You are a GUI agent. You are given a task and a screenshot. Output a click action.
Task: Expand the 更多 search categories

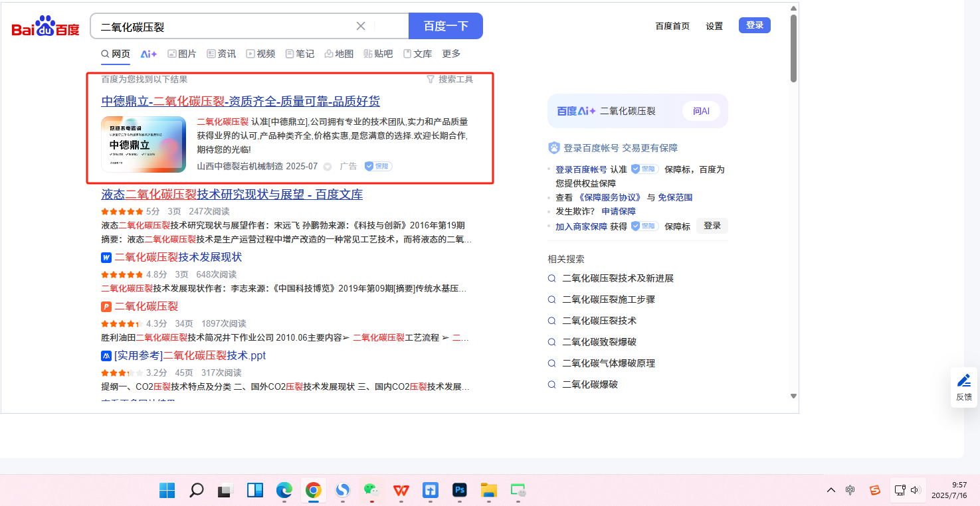pos(451,54)
